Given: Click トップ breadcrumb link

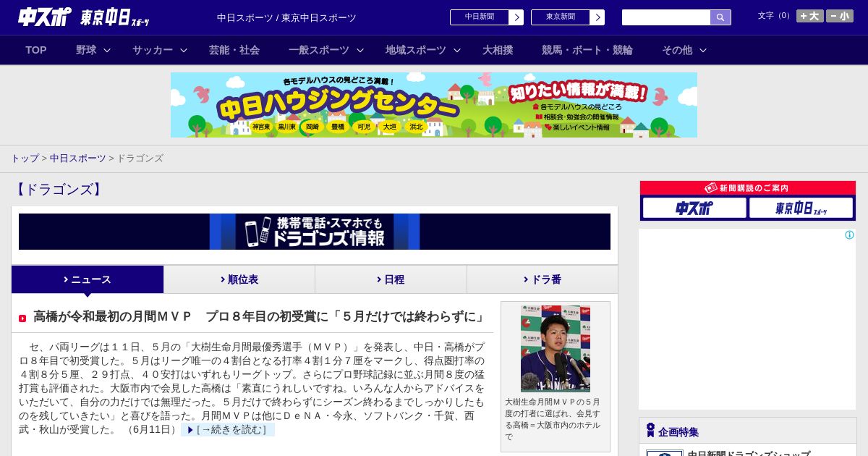Looking at the screenshot, I should [x=25, y=158].
